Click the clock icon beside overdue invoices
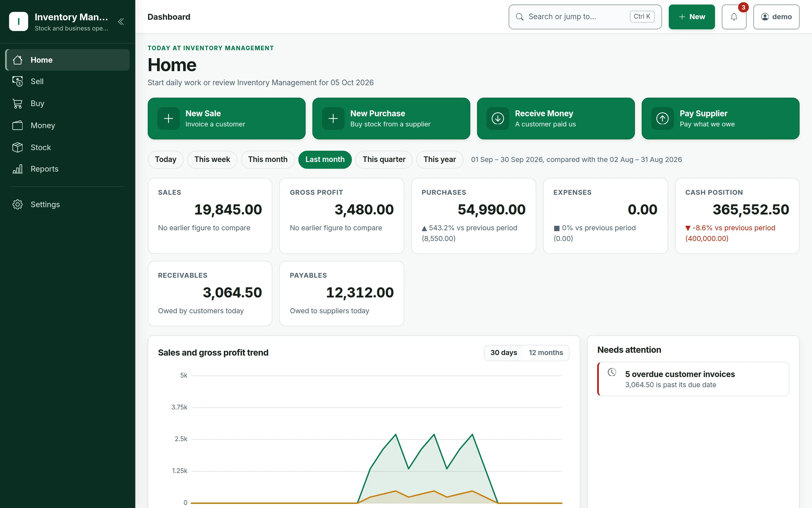 pyautogui.click(x=612, y=372)
